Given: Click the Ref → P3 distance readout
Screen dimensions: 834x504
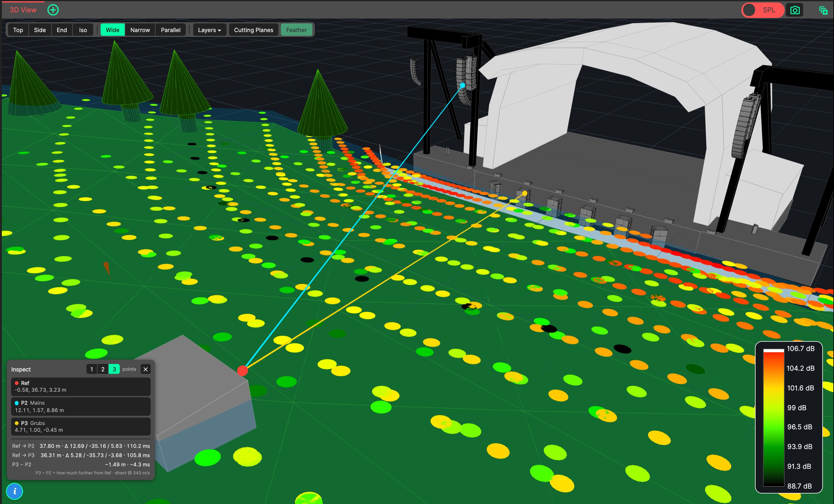Looking at the screenshot, I should coord(81,455).
